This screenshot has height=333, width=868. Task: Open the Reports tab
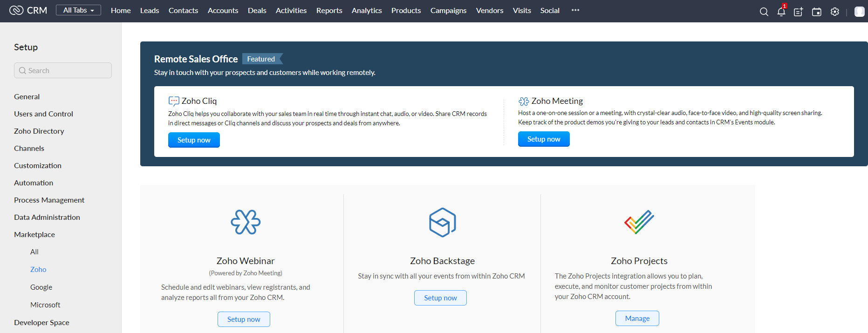pyautogui.click(x=329, y=10)
